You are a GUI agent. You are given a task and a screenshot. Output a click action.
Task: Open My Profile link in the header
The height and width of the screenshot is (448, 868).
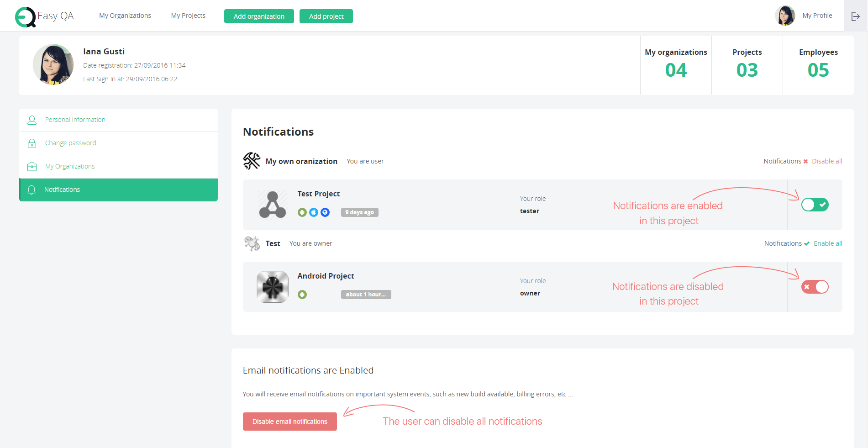817,16
